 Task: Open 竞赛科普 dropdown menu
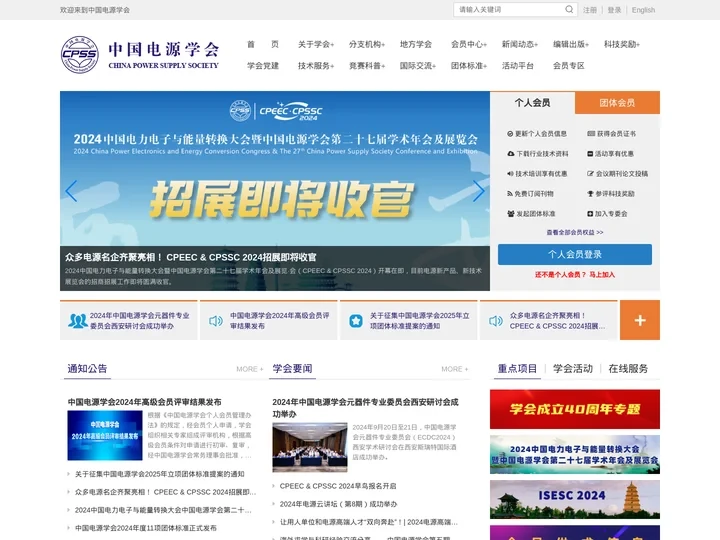click(x=367, y=66)
